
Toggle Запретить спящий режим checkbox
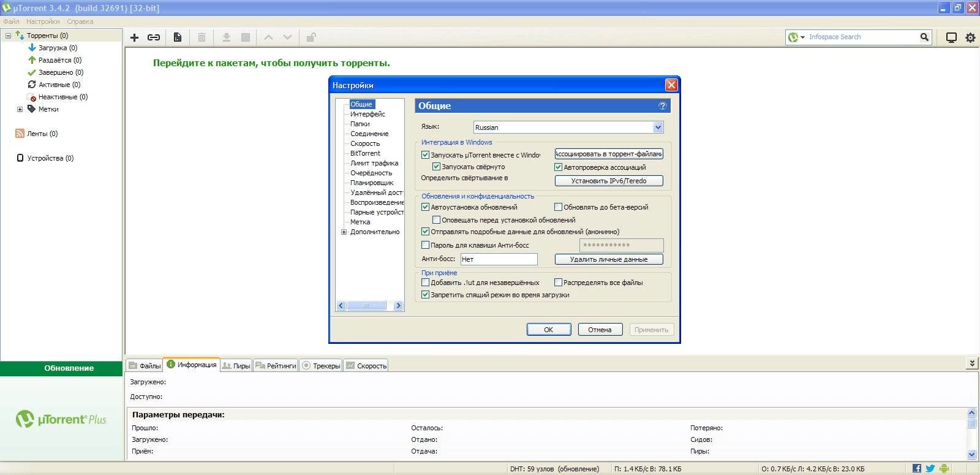(425, 295)
